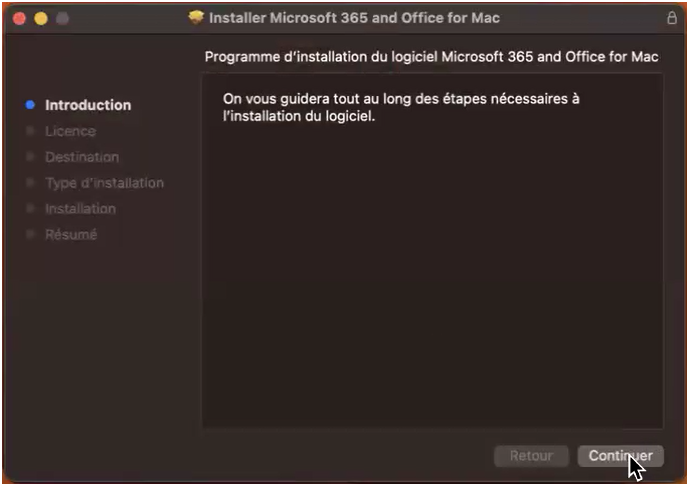The width and height of the screenshot is (689, 486).
Task: Select the Installation step in sidebar
Action: point(80,209)
